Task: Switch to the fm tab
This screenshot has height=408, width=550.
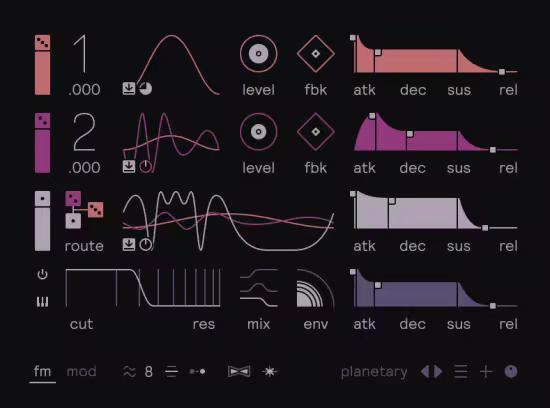Action: tap(42, 372)
